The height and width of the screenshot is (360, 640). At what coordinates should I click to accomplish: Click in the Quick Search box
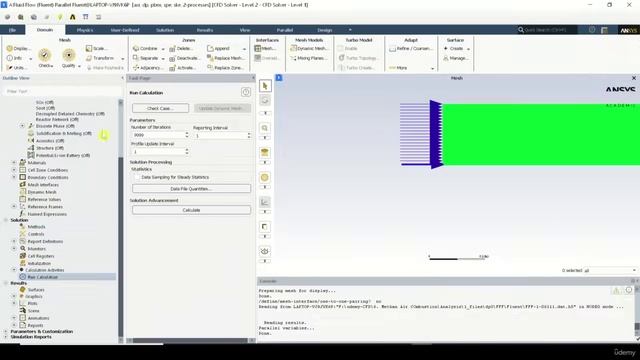(547, 30)
